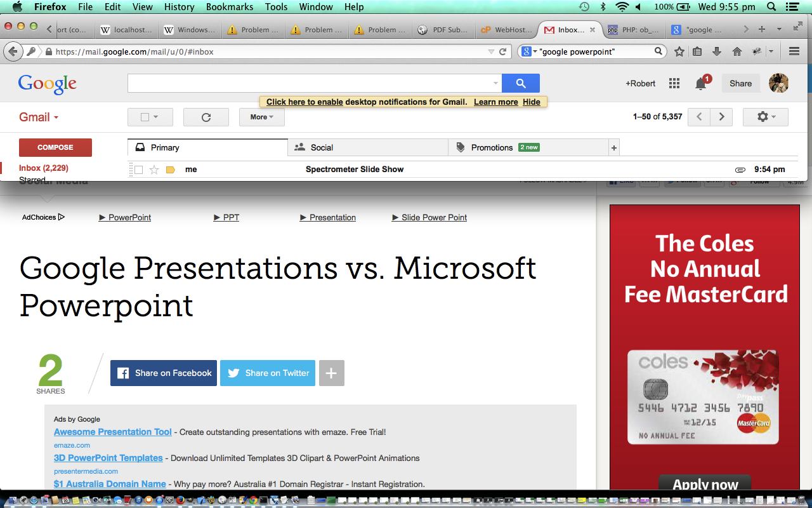Add a new inbox tab with plus icon

613,148
